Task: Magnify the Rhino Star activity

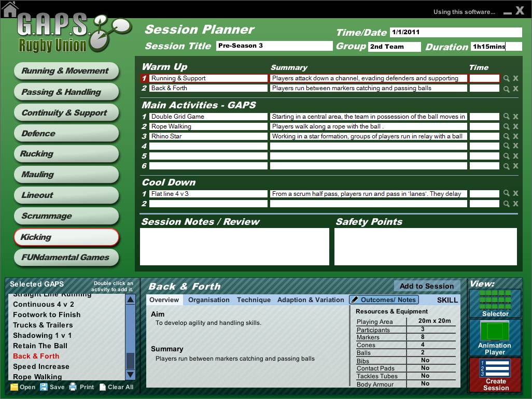Action: pos(506,136)
